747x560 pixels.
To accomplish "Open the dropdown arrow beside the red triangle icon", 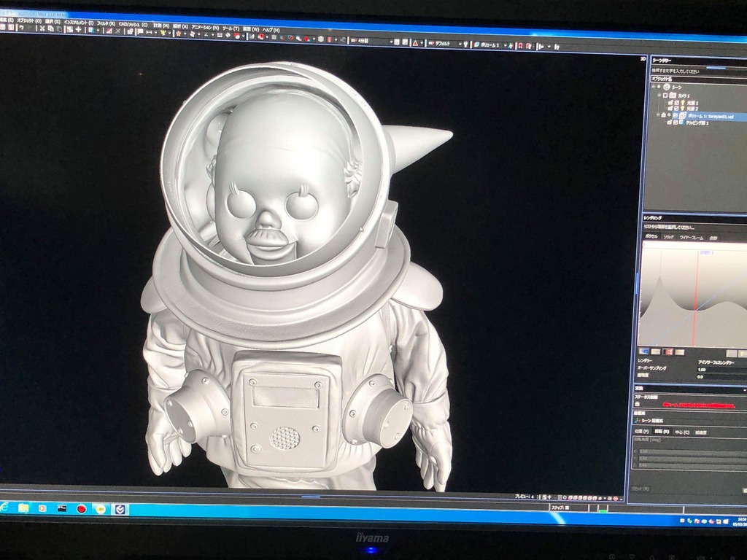I will (x=422, y=43).
